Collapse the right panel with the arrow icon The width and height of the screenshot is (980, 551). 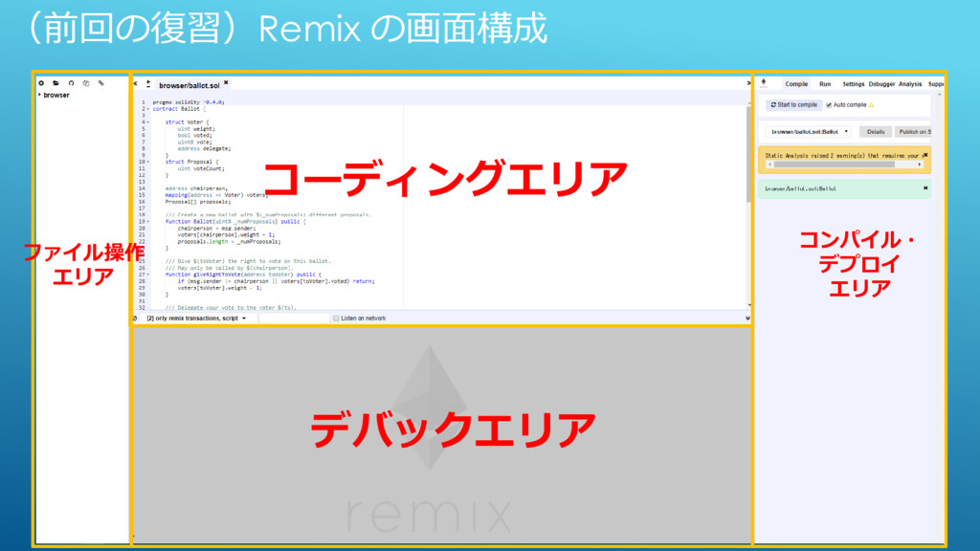pos(748,83)
